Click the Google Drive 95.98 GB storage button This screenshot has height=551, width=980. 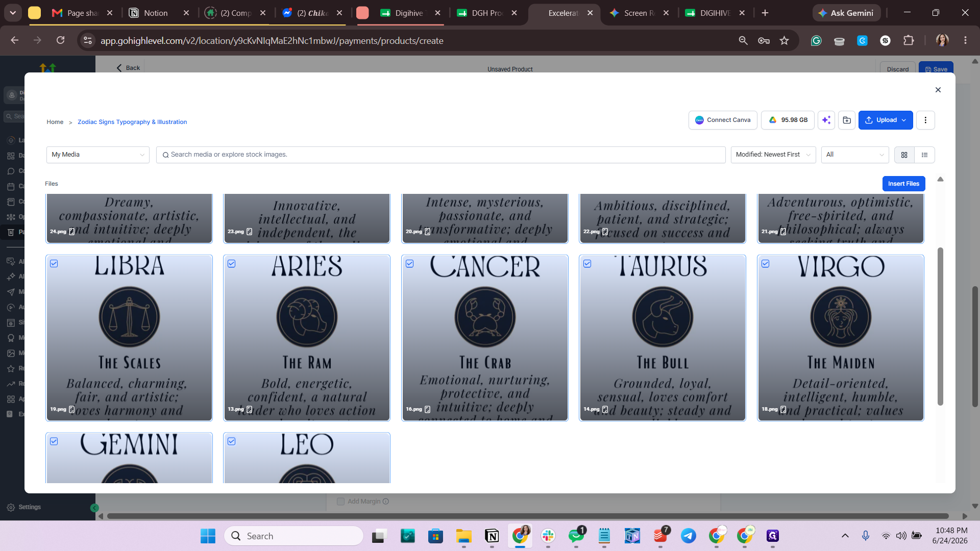coord(788,120)
